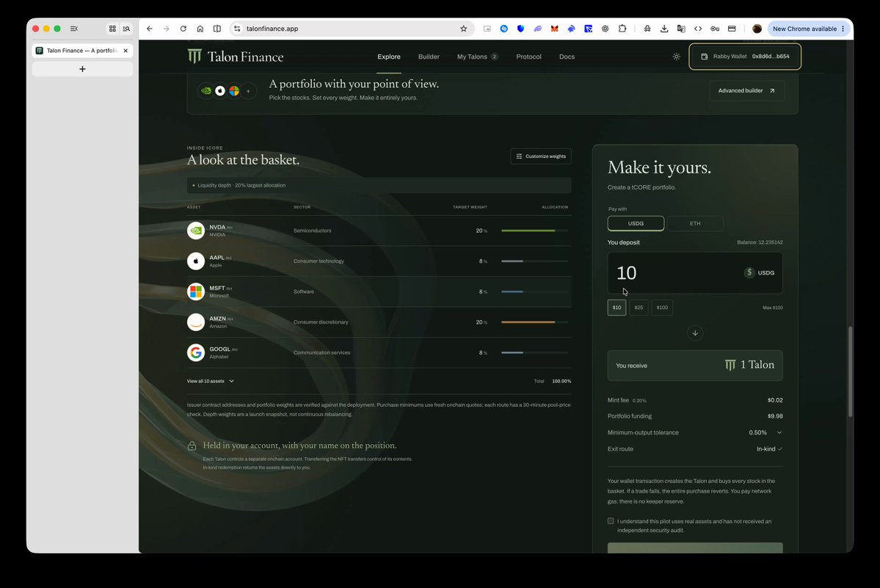The width and height of the screenshot is (880, 588).
Task: Open My Talons in navigation
Action: pyautogui.click(x=477, y=57)
